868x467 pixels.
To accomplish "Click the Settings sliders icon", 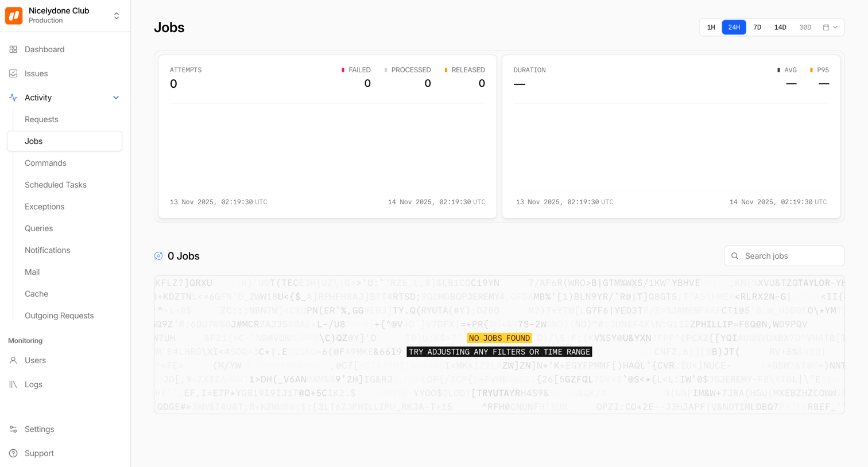I will coord(13,429).
